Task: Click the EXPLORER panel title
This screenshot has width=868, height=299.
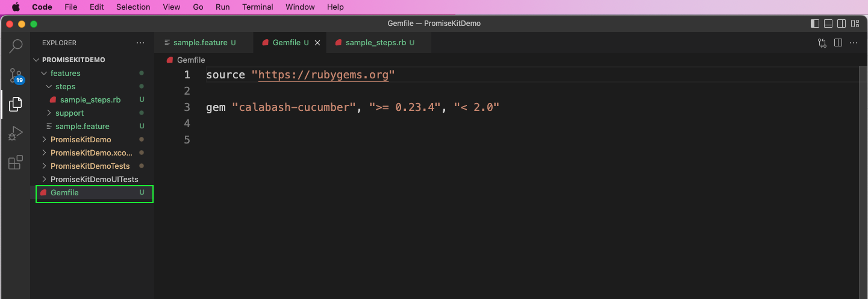Action: [59, 43]
